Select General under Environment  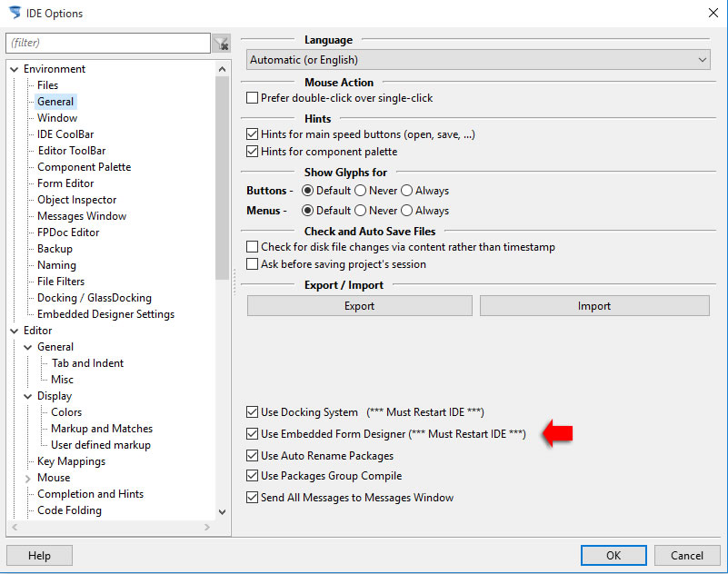click(55, 102)
